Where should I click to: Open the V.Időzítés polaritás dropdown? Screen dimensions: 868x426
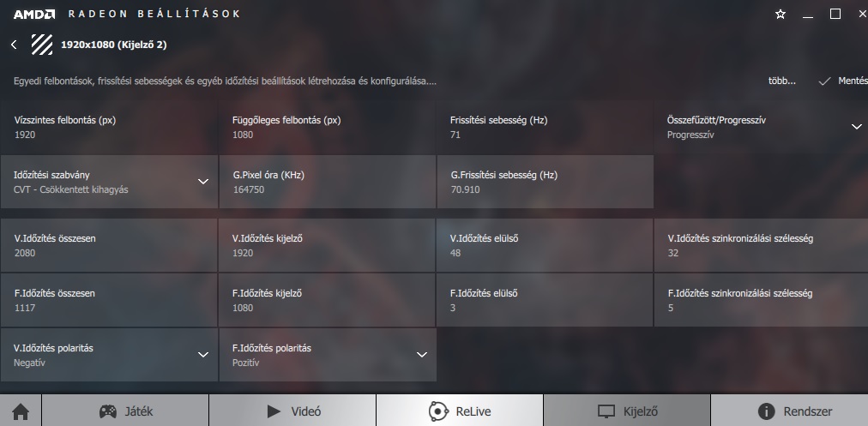coord(109,355)
